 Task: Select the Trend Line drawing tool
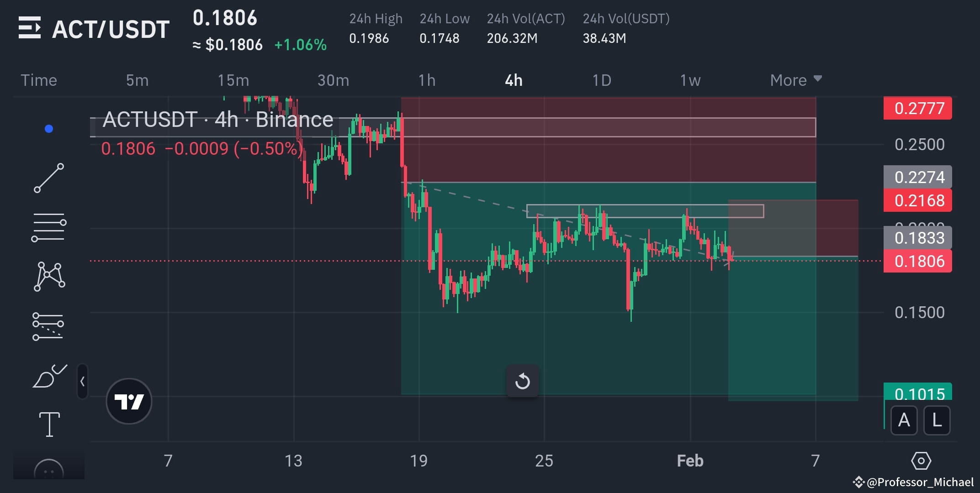tap(49, 177)
